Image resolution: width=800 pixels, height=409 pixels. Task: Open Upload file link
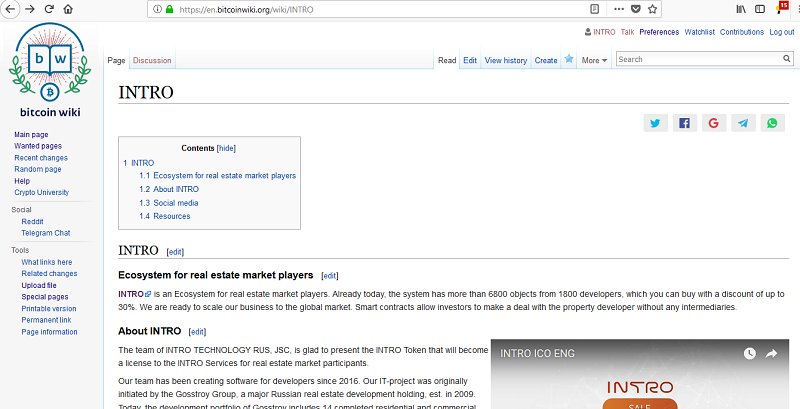point(39,286)
